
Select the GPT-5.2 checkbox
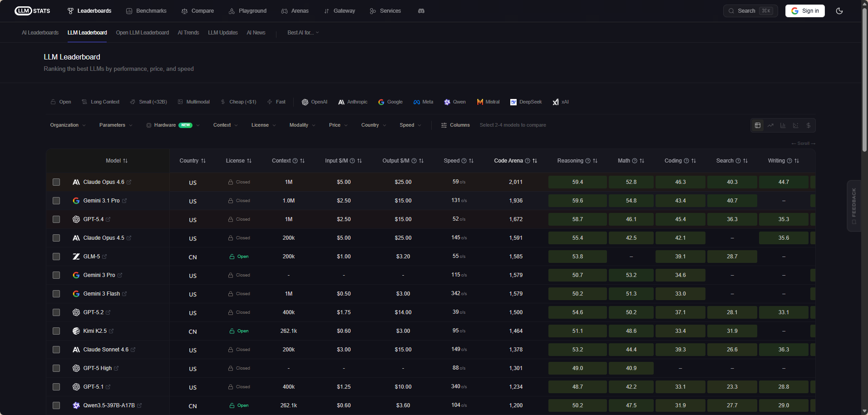pyautogui.click(x=56, y=312)
